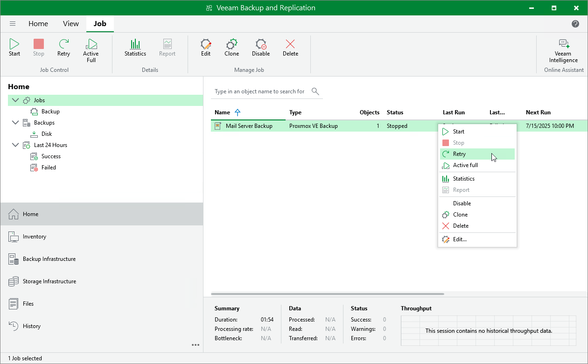Choose Start in the context menu

(x=477, y=132)
